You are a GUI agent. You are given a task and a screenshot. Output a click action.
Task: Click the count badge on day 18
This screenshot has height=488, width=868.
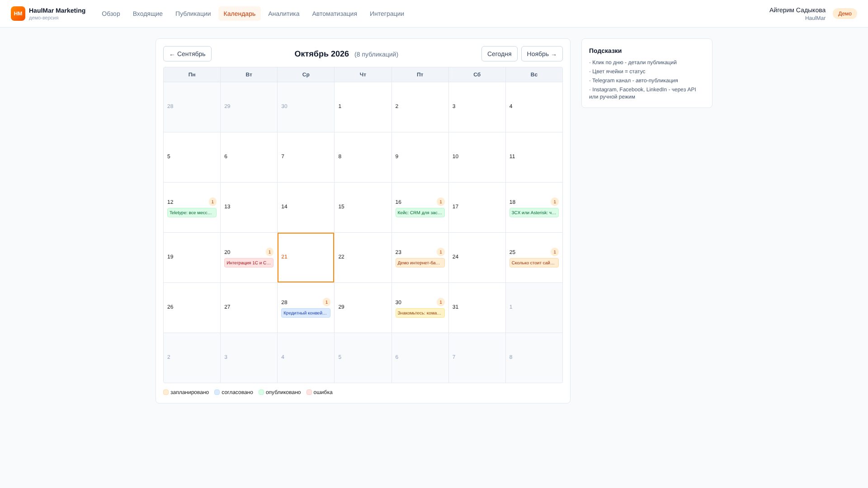coord(555,202)
